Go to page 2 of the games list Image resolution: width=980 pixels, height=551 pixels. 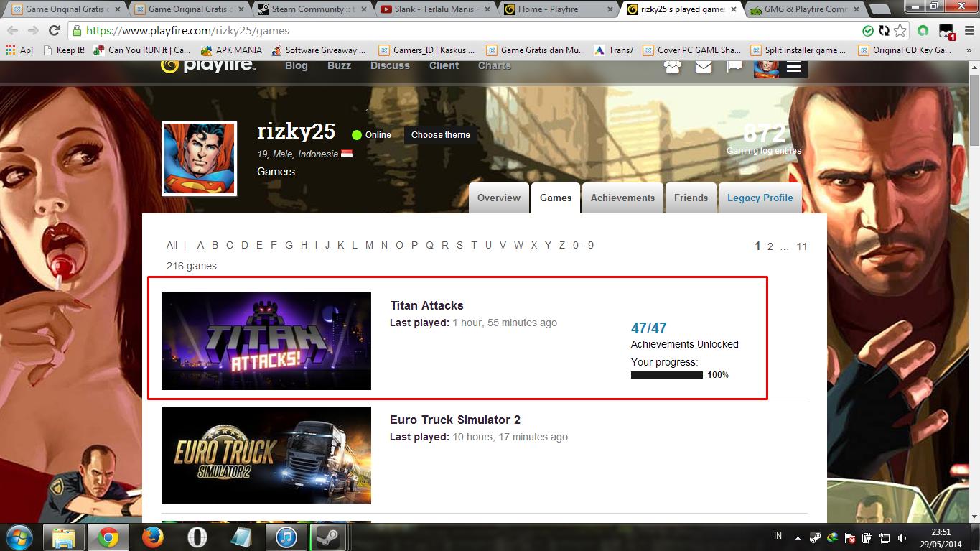770,246
